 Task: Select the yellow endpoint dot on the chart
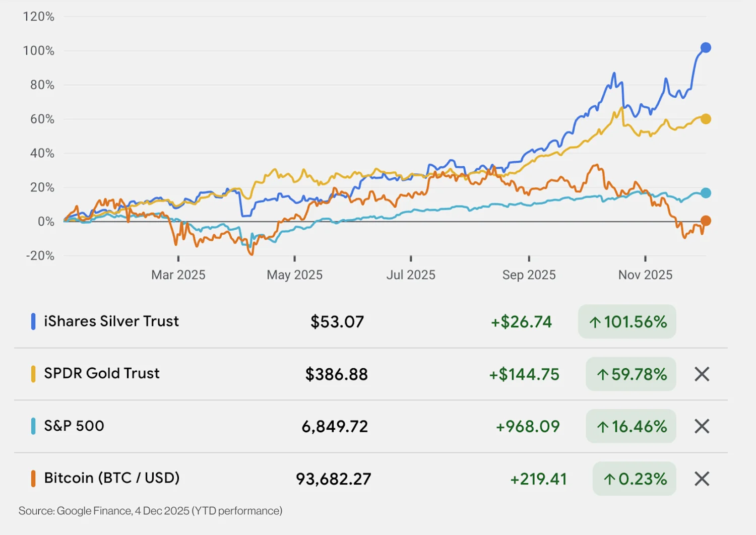click(x=705, y=119)
